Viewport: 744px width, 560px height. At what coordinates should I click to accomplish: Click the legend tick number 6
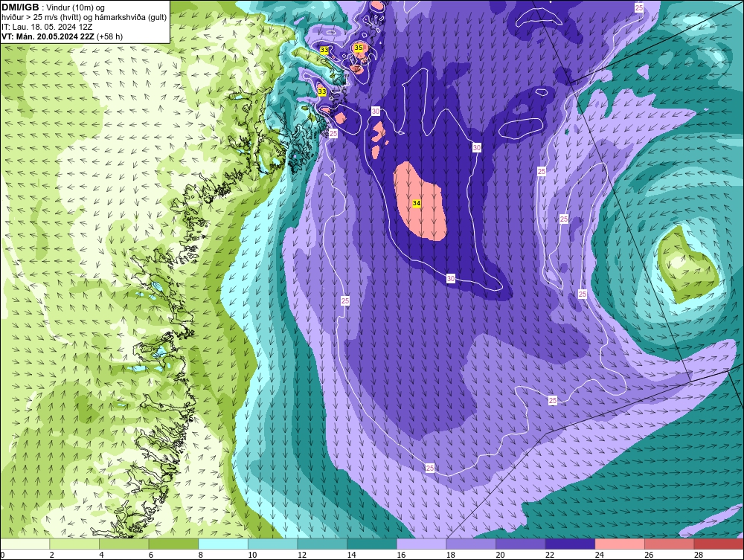(x=151, y=555)
